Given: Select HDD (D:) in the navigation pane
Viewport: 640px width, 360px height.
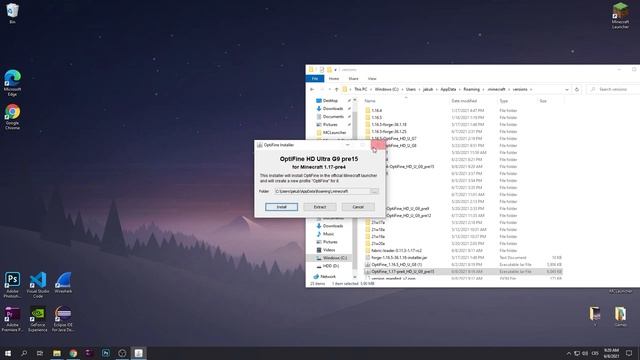Looking at the screenshot, I should pyautogui.click(x=331, y=266).
